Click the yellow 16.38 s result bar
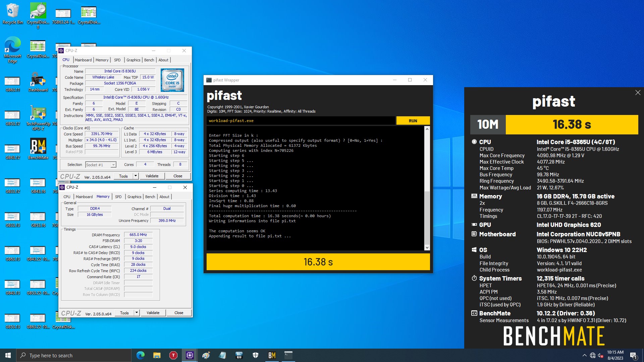The width and height of the screenshot is (644, 362). 318,262
